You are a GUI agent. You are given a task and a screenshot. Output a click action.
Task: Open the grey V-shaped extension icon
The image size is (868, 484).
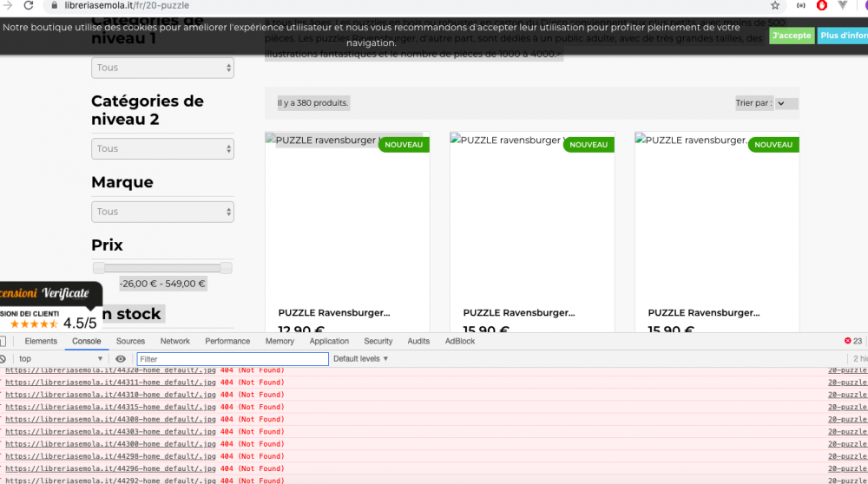pos(843,5)
